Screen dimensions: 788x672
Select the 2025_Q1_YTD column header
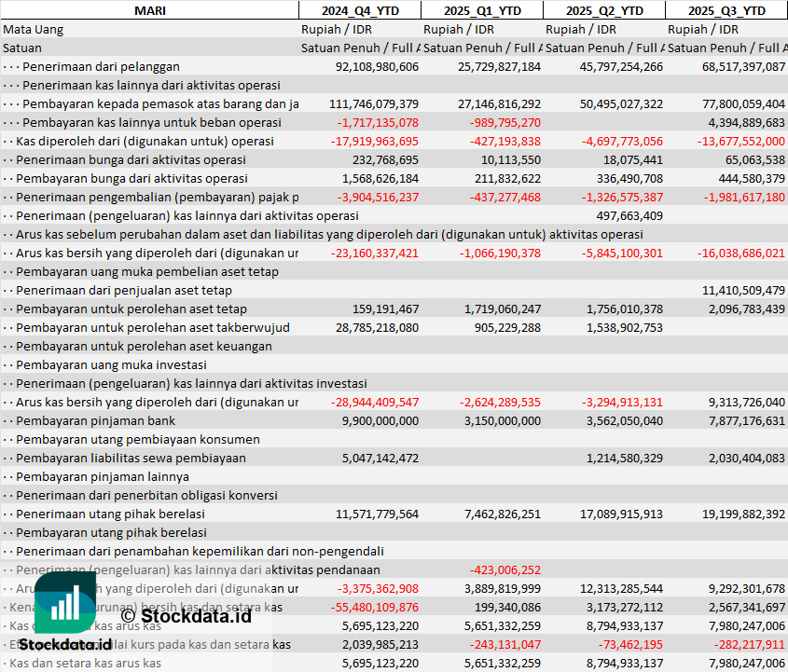tap(481, 10)
